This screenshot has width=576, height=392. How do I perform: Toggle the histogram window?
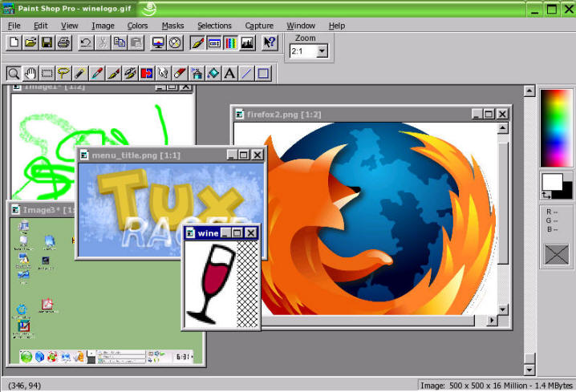pos(247,42)
